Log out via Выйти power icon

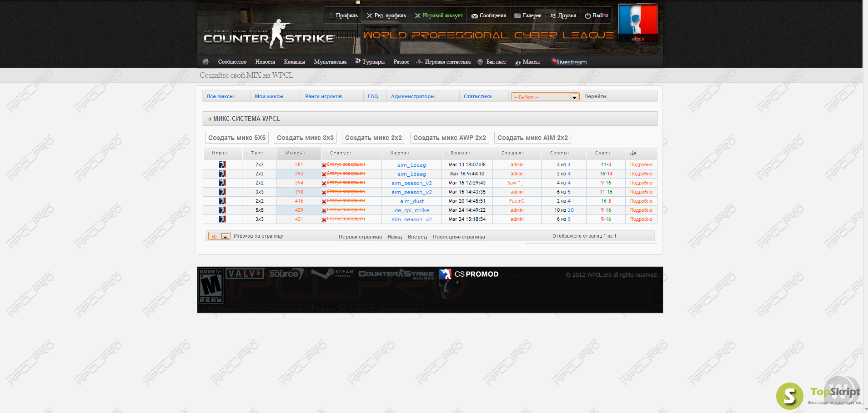click(x=596, y=15)
